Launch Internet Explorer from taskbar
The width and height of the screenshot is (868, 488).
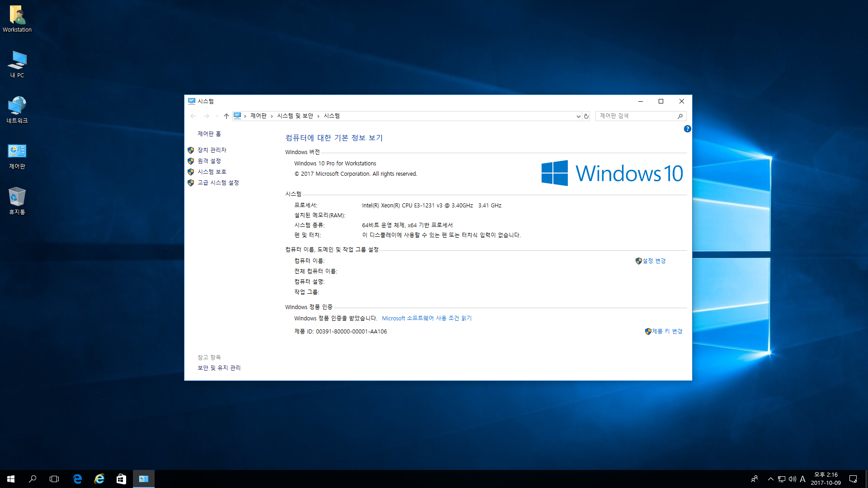tap(99, 479)
